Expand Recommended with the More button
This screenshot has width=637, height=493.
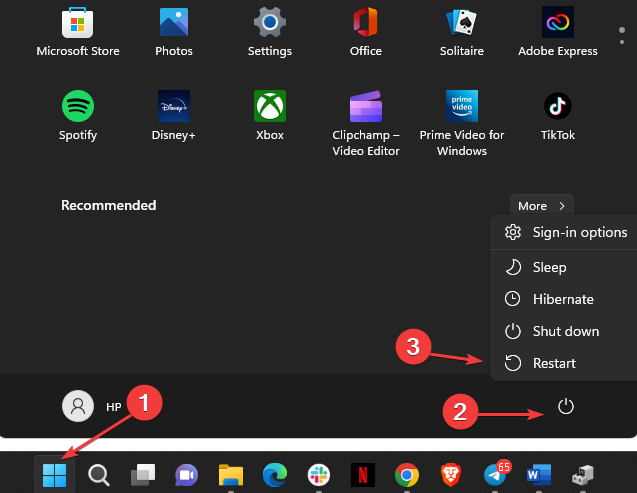(x=542, y=206)
